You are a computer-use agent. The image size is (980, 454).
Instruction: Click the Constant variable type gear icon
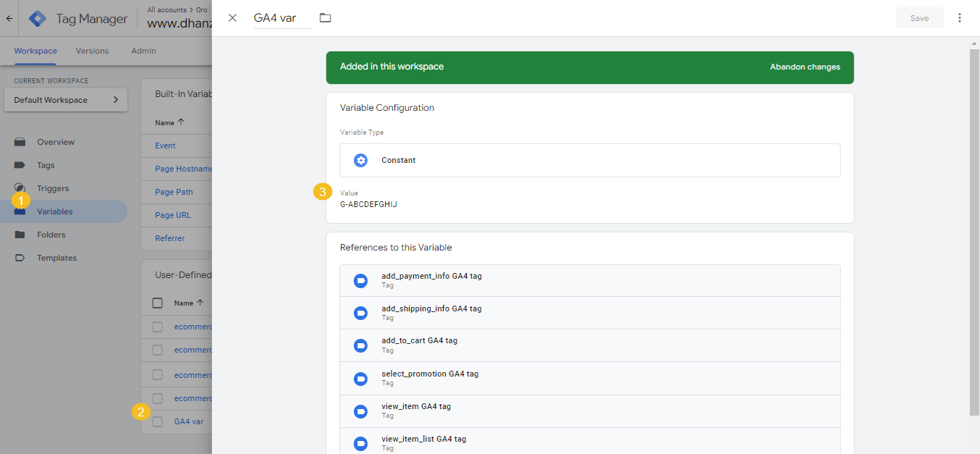coord(360,160)
